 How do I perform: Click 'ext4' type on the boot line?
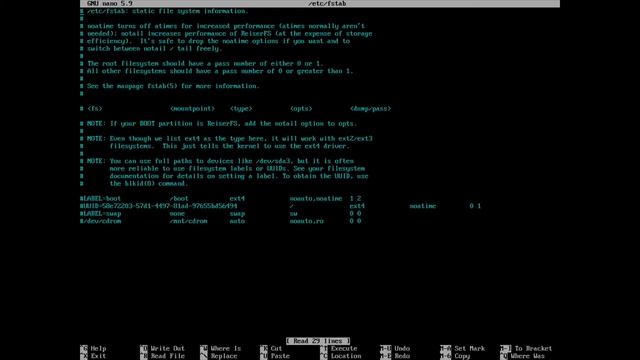tap(237, 198)
